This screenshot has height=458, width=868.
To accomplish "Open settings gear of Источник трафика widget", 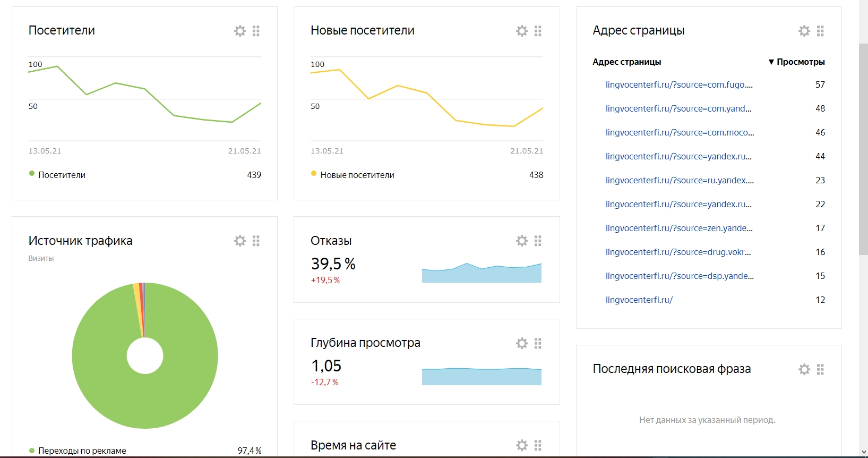I will click(x=240, y=241).
